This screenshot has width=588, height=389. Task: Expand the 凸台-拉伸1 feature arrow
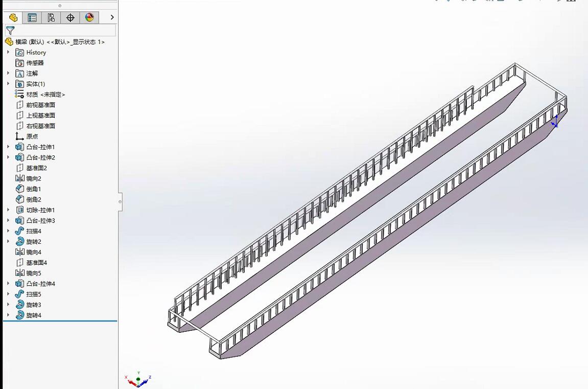click(8, 147)
